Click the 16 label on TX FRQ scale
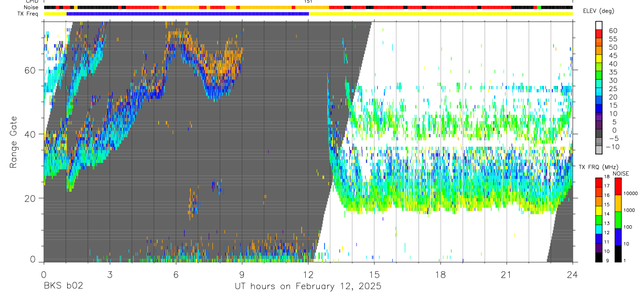 (607, 196)
